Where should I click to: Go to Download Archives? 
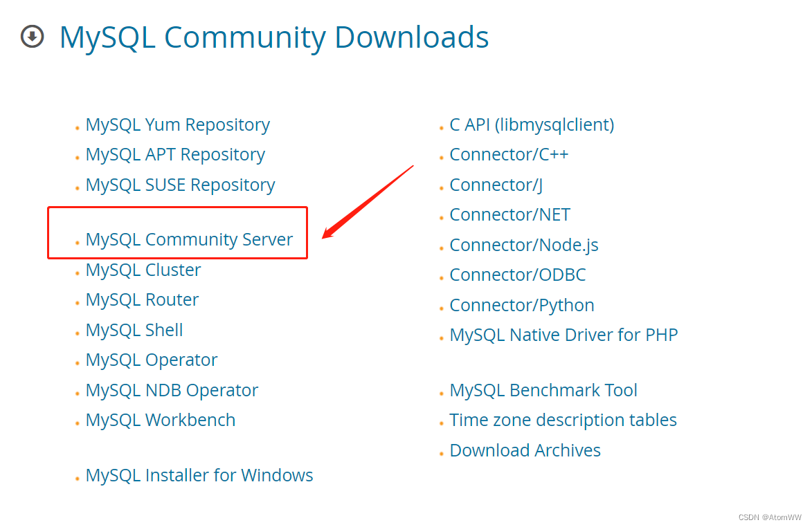pos(525,450)
